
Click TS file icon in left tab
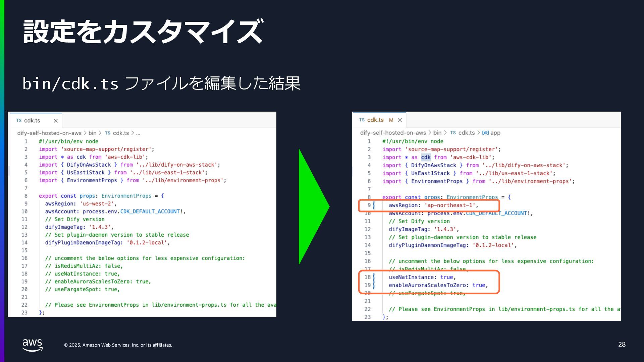(19, 121)
